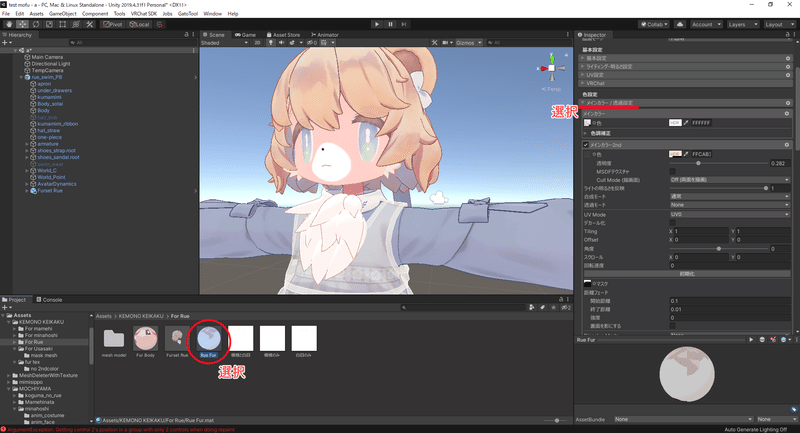The height and width of the screenshot is (433, 800).
Task: Open cloud services icon
Action: tap(680, 24)
